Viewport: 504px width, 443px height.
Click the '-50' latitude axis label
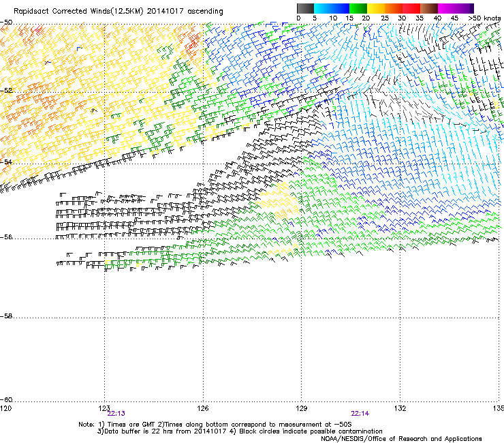pyautogui.click(x=6, y=22)
